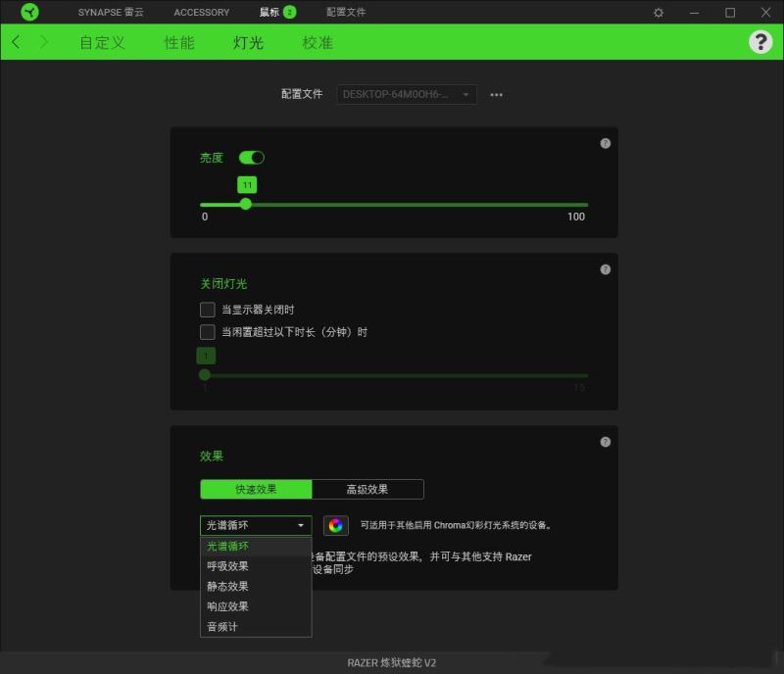Click the brightness value 11 label

247,185
